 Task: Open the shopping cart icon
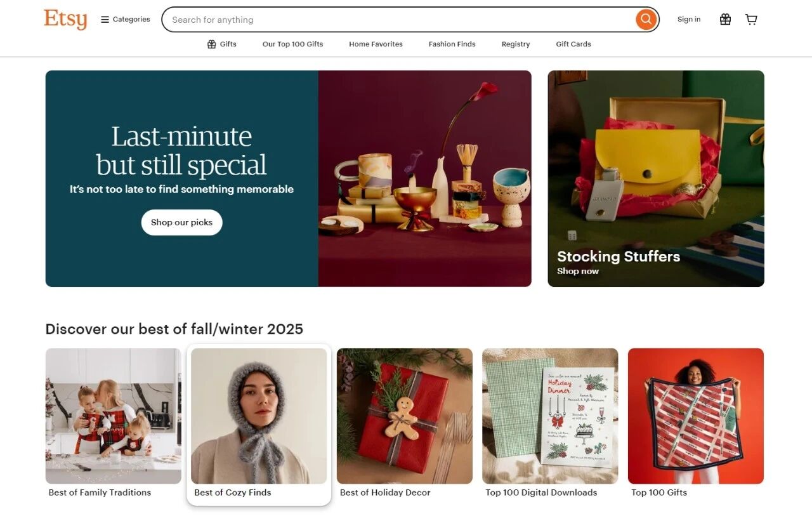click(751, 20)
